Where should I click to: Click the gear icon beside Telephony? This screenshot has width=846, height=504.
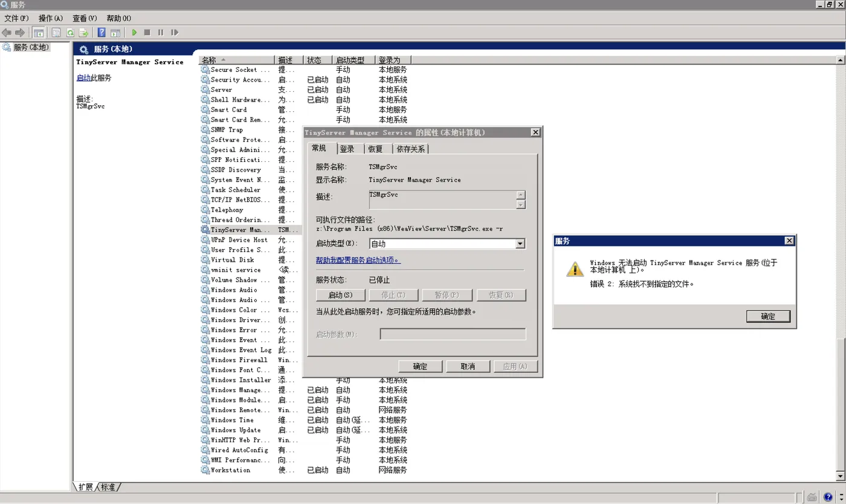click(205, 210)
